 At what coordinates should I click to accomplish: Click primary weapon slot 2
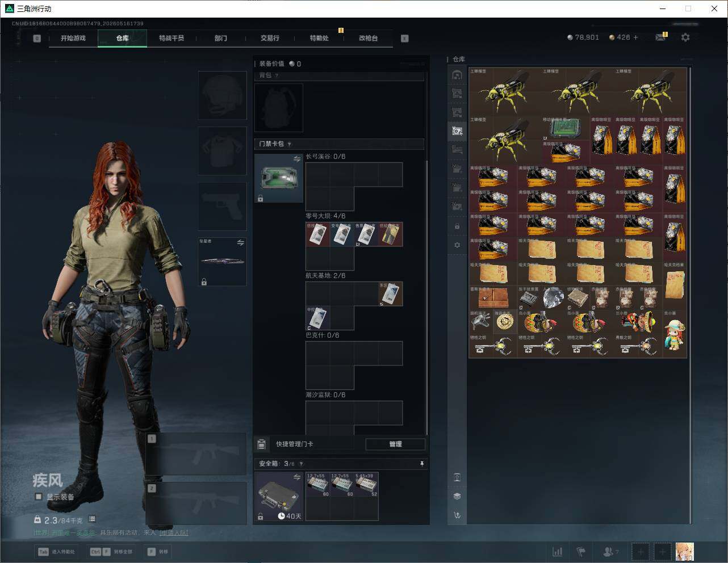(x=196, y=504)
